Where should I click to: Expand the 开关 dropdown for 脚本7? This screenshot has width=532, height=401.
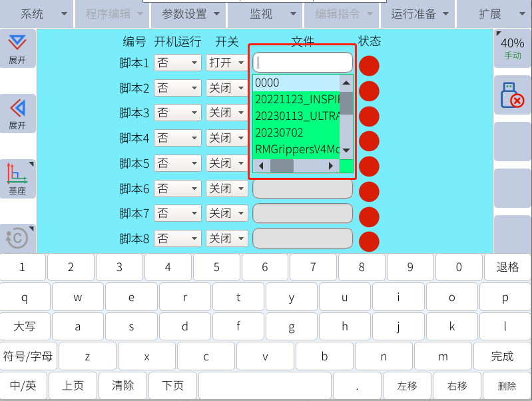pos(226,213)
